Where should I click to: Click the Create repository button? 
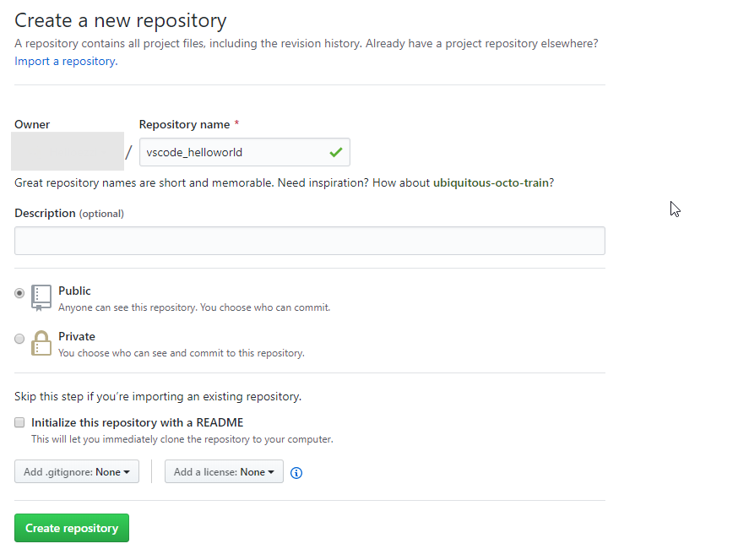pos(72,528)
